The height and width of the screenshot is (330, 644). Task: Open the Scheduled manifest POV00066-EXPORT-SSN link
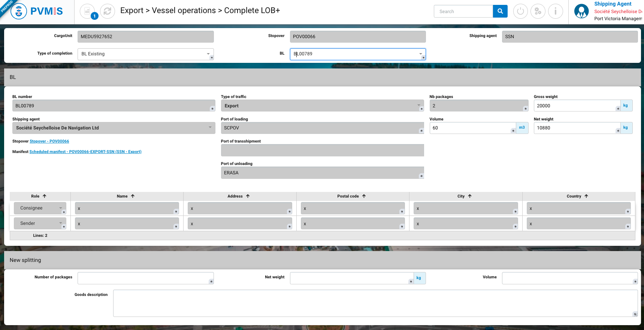click(x=85, y=152)
